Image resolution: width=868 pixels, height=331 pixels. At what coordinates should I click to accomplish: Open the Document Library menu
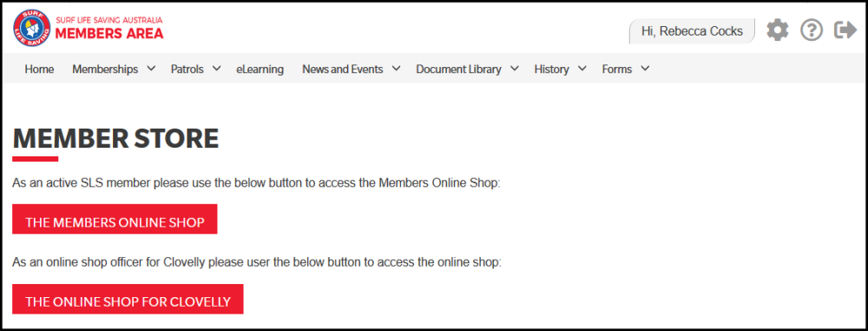point(458,70)
